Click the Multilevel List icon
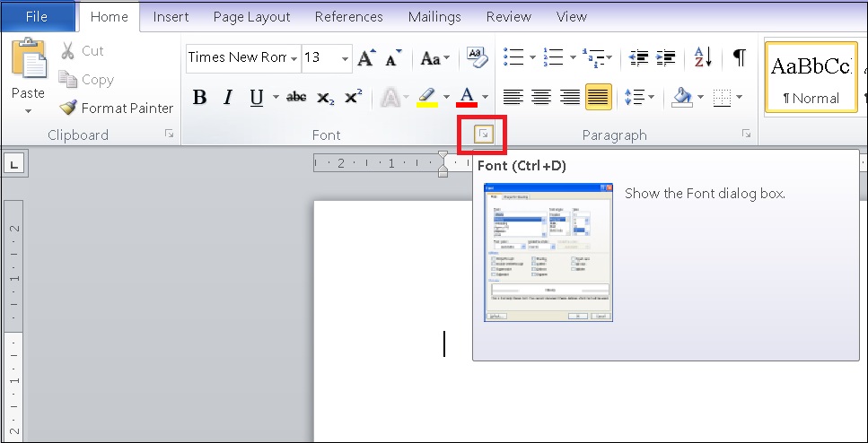Image resolution: width=868 pixels, height=443 pixels. click(x=593, y=57)
